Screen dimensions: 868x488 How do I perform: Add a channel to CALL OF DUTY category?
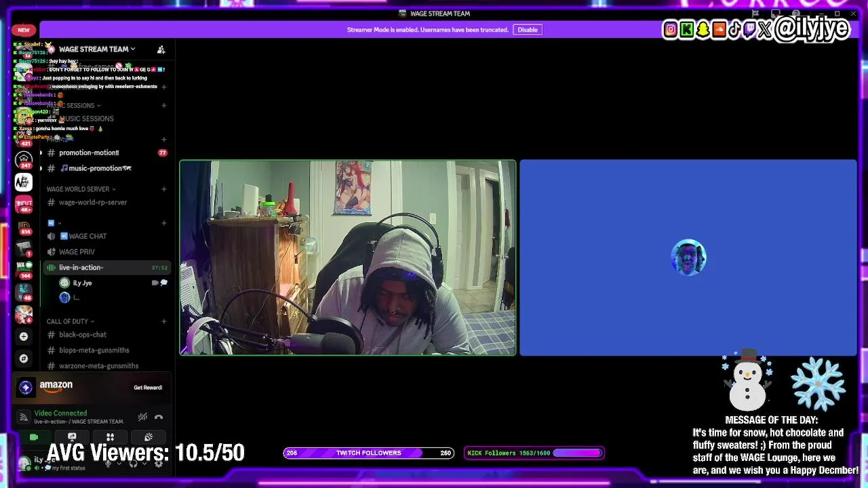pos(163,321)
